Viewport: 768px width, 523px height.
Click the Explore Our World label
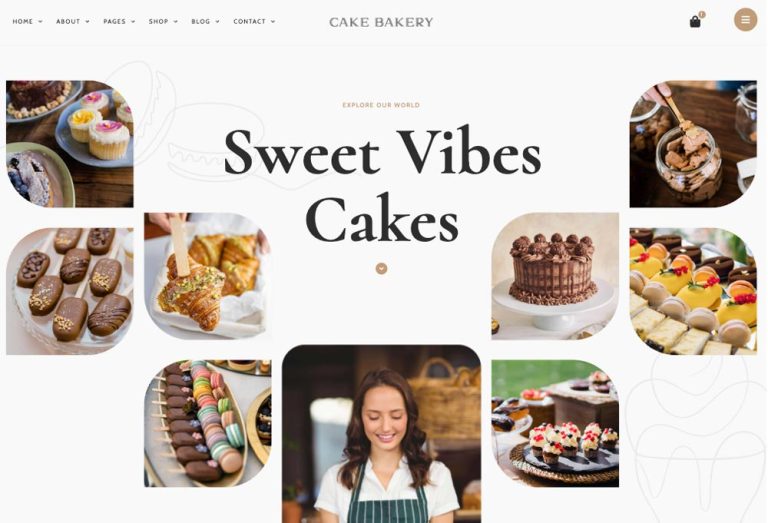[381, 105]
